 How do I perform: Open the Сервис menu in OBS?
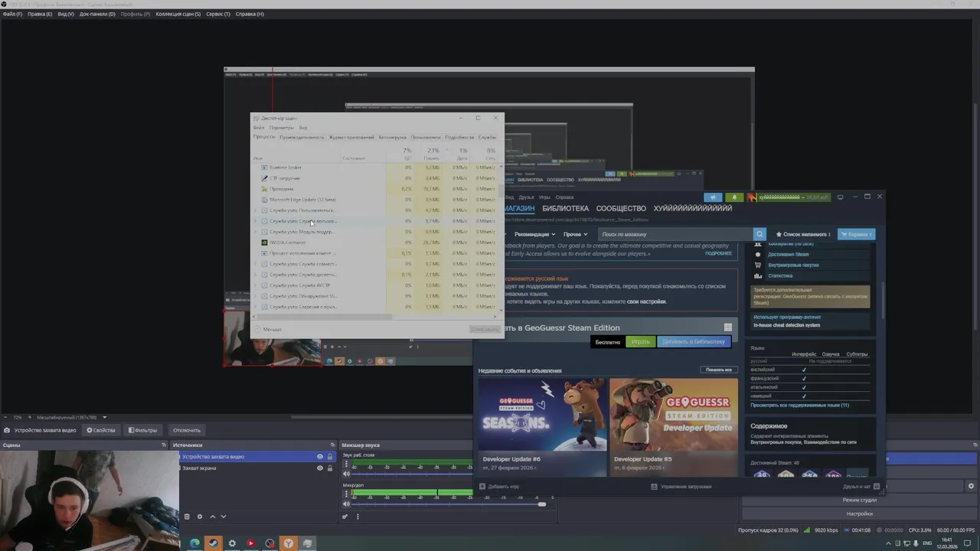tap(218, 14)
